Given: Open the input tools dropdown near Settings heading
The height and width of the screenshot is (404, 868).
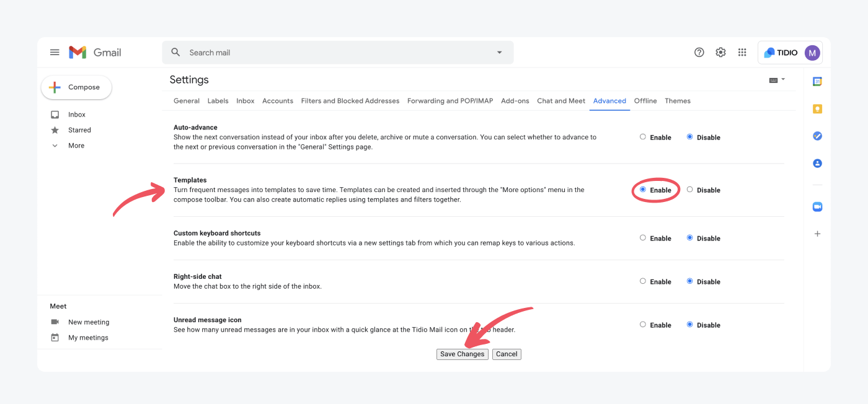Looking at the screenshot, I should 776,80.
